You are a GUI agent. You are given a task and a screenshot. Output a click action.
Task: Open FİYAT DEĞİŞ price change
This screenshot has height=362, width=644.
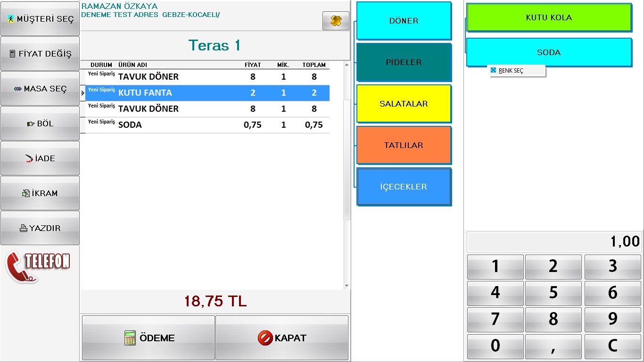tap(40, 54)
